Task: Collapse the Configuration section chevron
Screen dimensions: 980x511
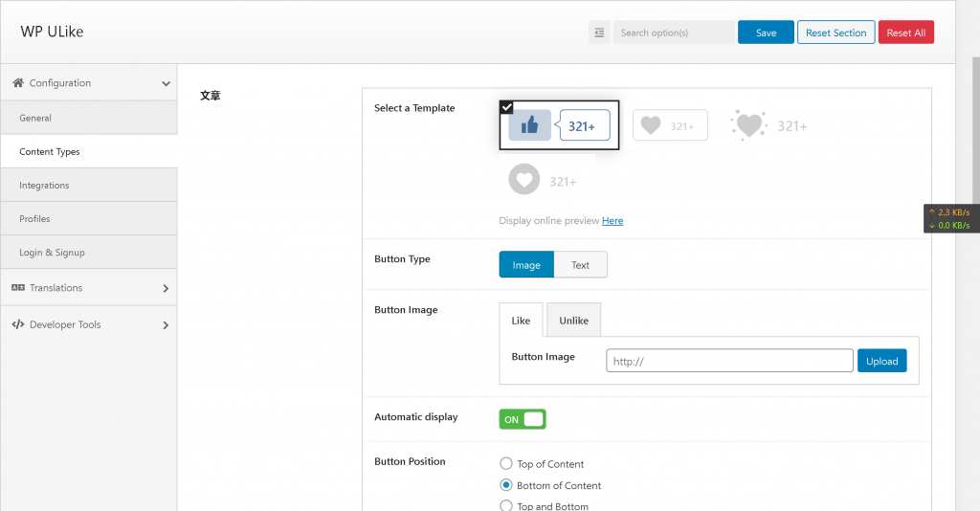Action: tap(166, 84)
